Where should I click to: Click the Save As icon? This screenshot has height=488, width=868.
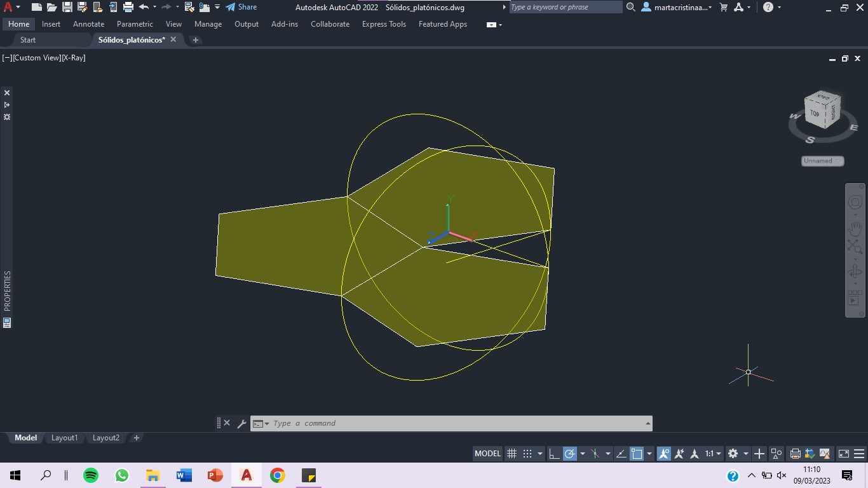click(82, 7)
